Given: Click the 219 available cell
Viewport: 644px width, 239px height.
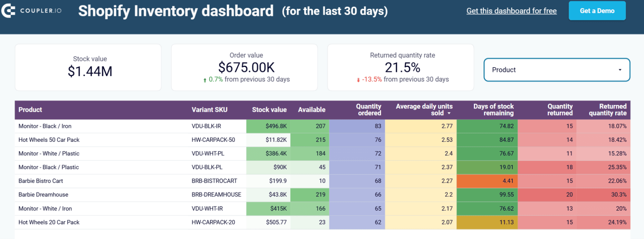Looking at the screenshot, I should pos(310,195).
